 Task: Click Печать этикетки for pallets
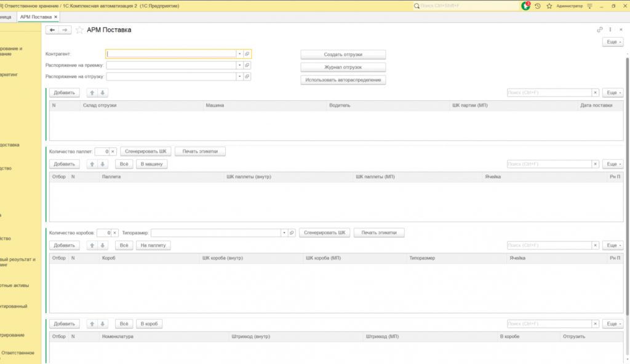coord(200,151)
